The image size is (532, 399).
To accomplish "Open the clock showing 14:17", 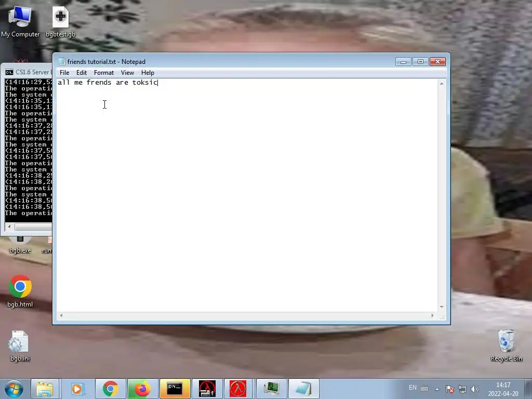I will [x=503, y=389].
